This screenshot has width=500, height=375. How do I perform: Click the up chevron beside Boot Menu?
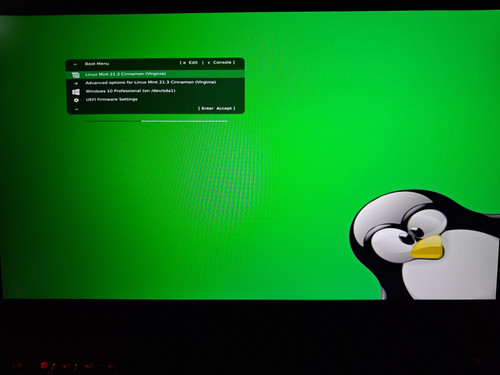coord(75,64)
